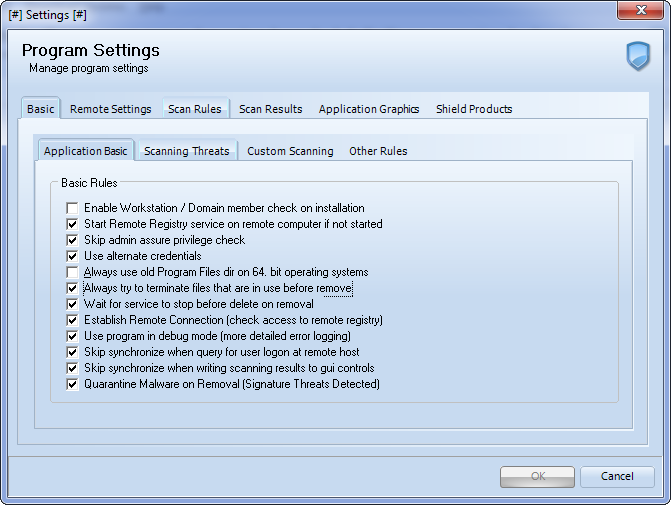Screen dimensions: 671x505
Task: Disable Use program in debug mode
Action: [72, 336]
